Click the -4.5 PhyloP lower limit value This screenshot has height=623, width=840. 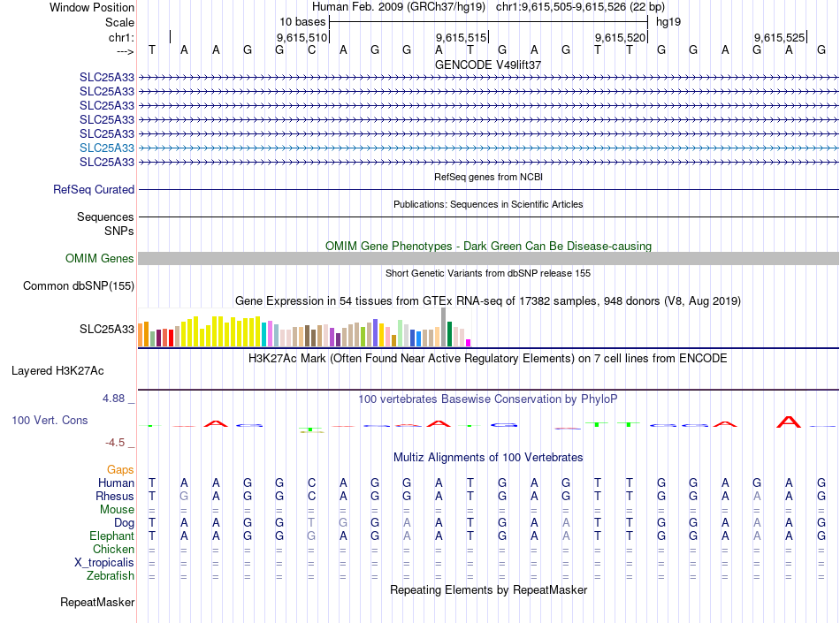click(115, 443)
